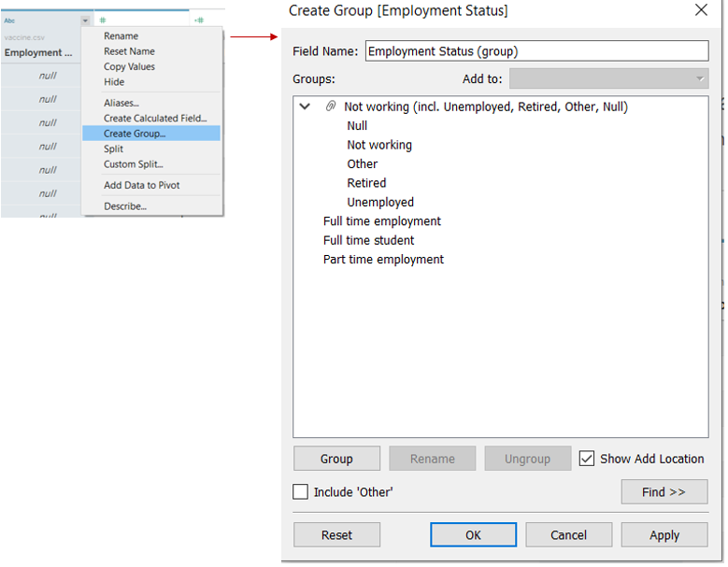Screen dimensions: 728x567
Task: Click the Abc string data type icon
Action: coord(9,20)
